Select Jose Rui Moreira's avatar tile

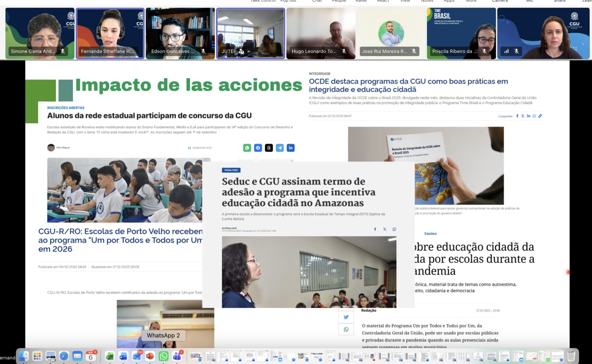[391, 33]
